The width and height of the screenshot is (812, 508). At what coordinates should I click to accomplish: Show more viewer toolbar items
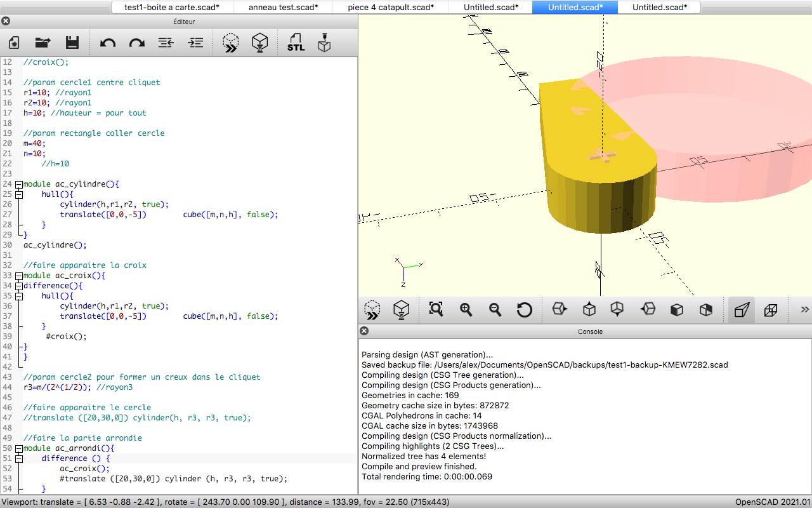coord(804,310)
